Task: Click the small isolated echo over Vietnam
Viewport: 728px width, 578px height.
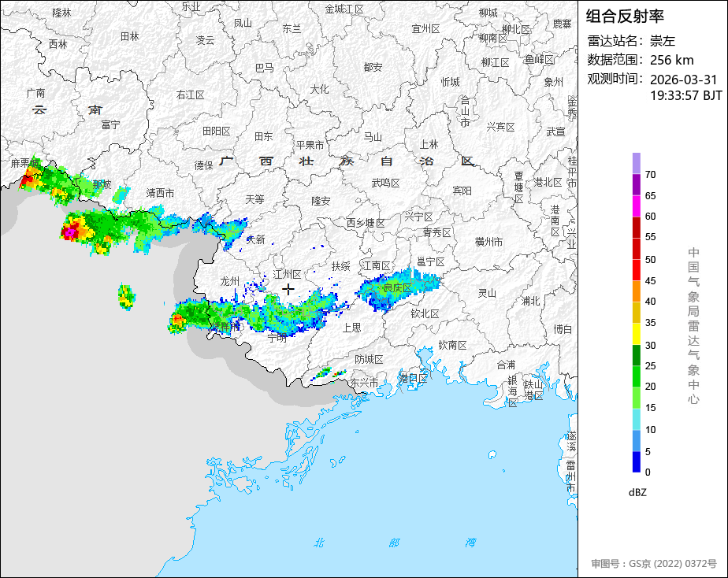Action: pos(126,297)
